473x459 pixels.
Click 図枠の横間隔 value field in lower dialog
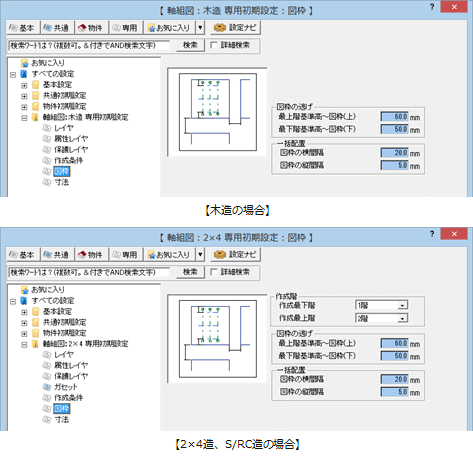point(394,379)
